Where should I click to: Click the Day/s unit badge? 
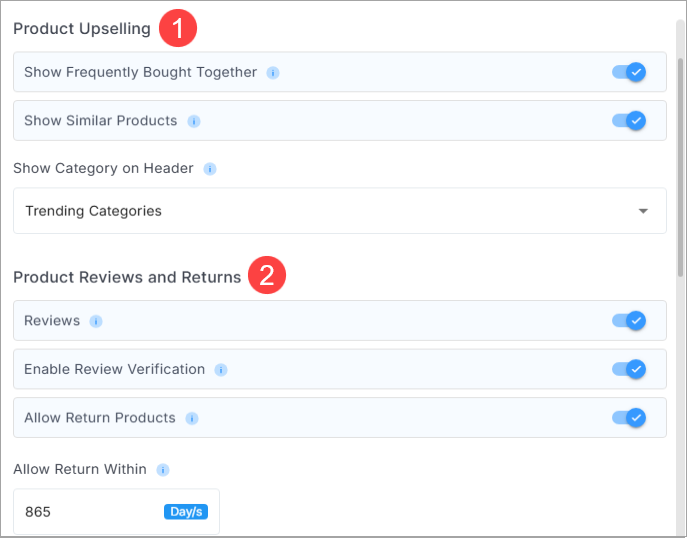point(186,512)
